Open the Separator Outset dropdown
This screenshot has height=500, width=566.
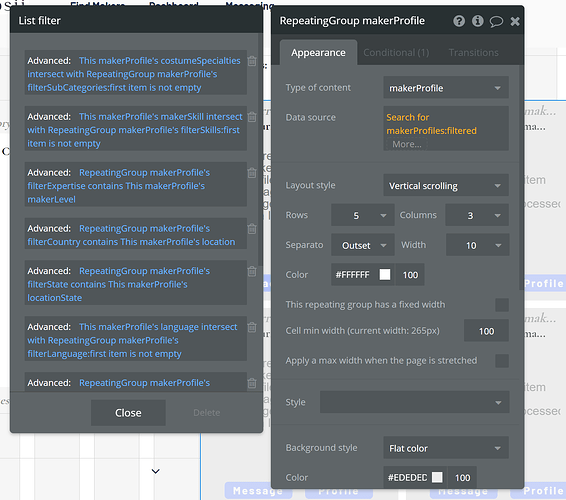click(x=362, y=245)
